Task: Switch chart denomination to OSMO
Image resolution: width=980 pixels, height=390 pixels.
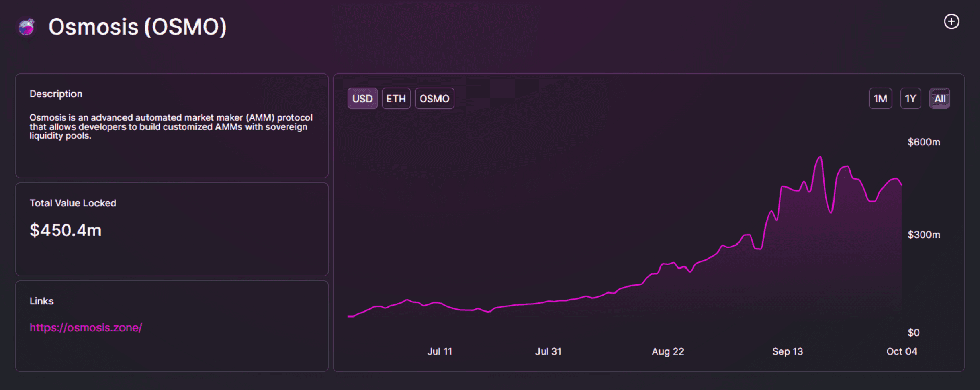Action: 434,99
